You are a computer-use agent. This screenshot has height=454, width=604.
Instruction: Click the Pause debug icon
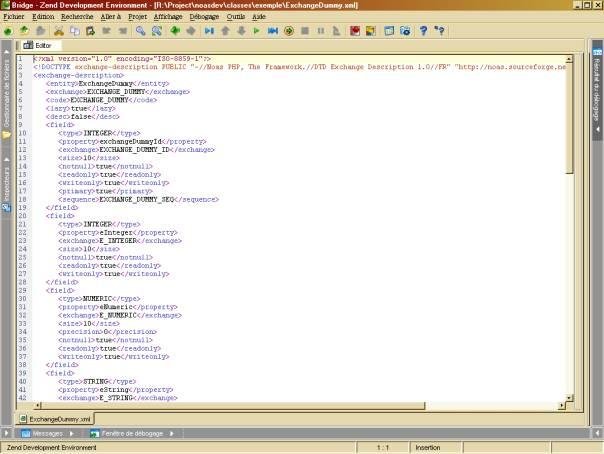coord(320,31)
